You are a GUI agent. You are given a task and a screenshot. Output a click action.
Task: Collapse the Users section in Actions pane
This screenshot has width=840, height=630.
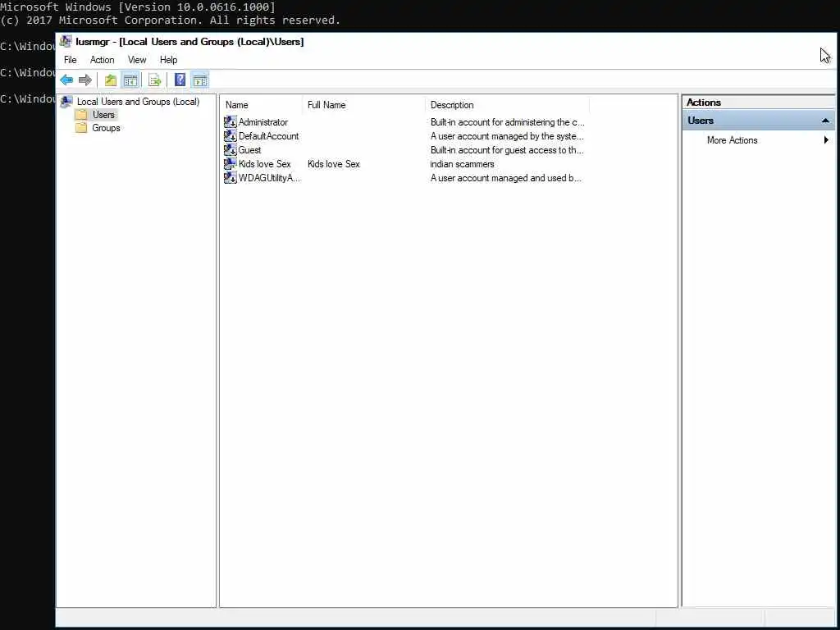click(x=825, y=121)
